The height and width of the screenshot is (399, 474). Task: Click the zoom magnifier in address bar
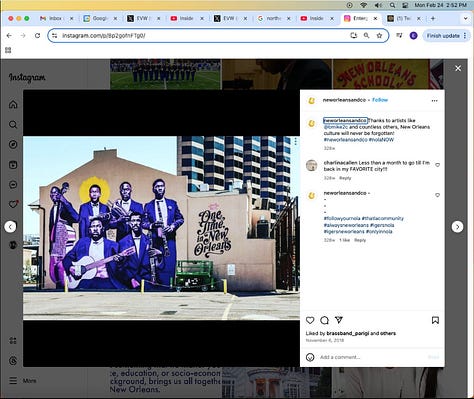(366, 35)
